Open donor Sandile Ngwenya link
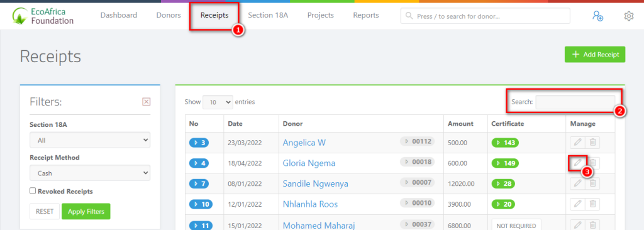This screenshot has height=230, width=644. pos(316,184)
